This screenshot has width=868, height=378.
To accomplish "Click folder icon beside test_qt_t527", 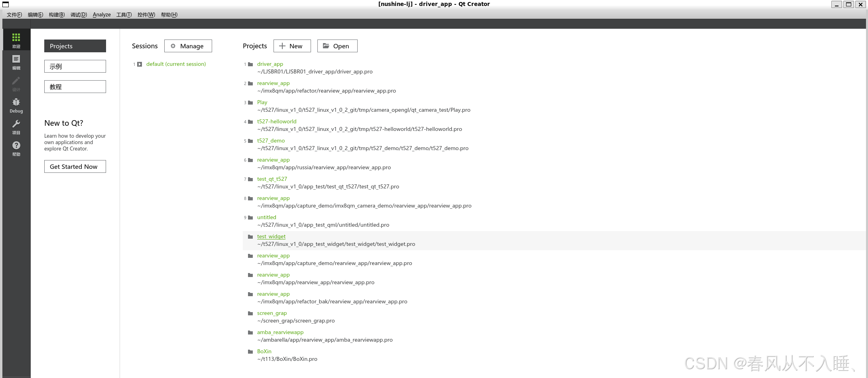I will click(250, 179).
